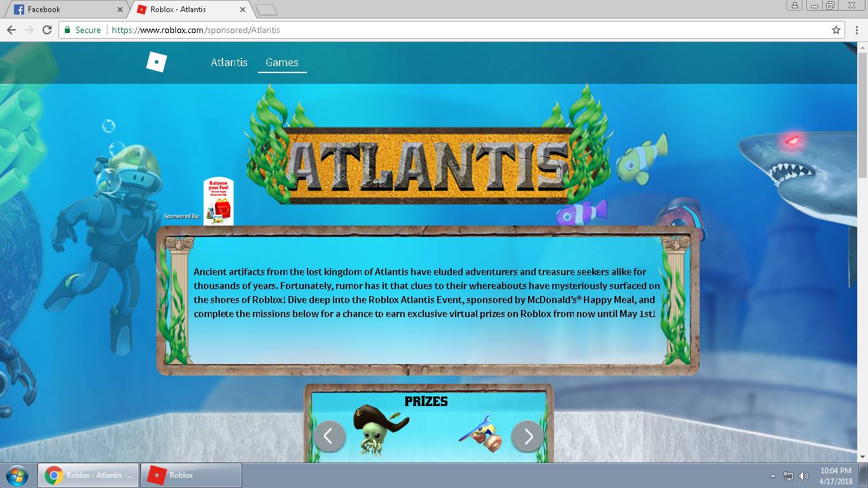868x488 pixels.
Task: Open Chrome window in the taskbar
Action: pyautogui.click(x=88, y=475)
